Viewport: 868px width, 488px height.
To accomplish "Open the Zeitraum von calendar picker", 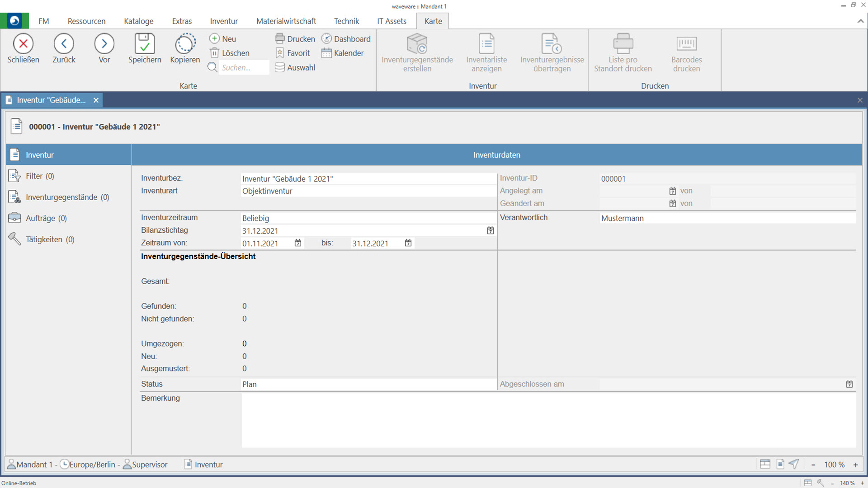I will pos(298,243).
